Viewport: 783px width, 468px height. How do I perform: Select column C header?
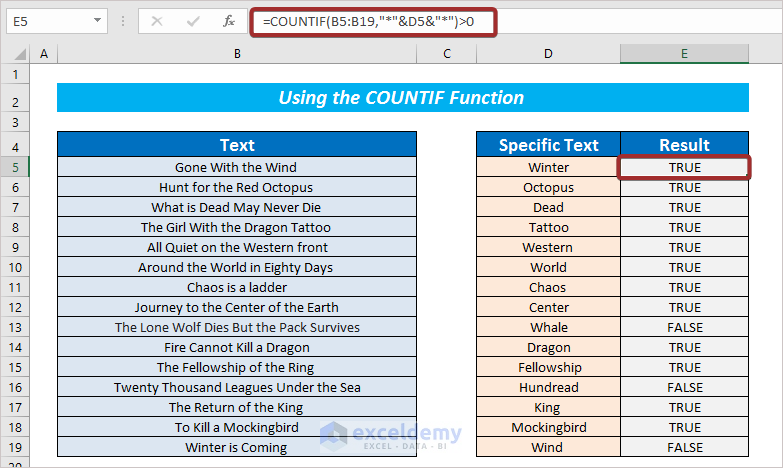[x=446, y=53]
